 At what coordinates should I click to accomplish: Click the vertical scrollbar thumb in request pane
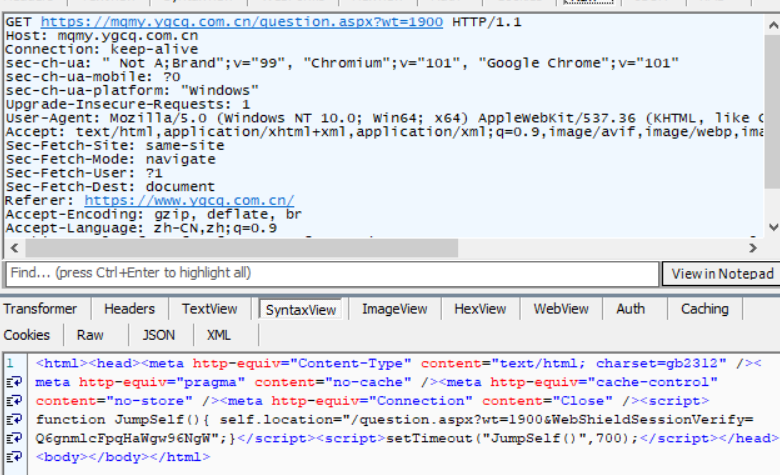[x=773, y=111]
